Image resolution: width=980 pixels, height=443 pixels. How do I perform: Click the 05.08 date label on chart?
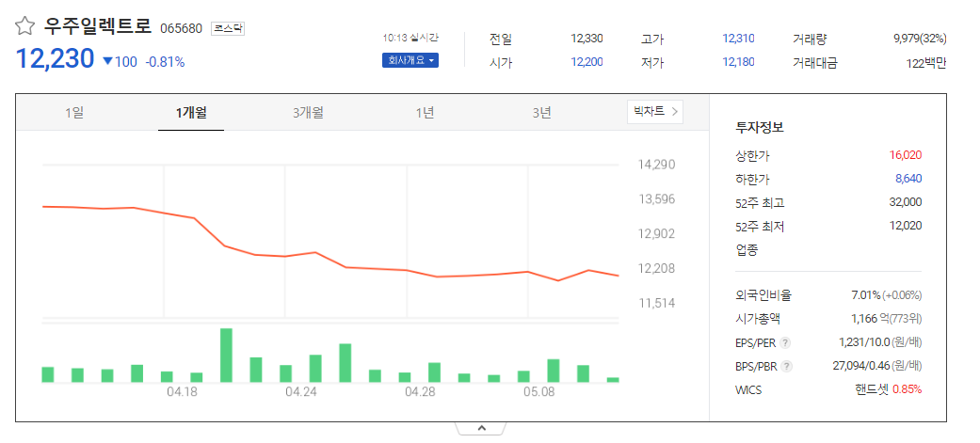(538, 392)
